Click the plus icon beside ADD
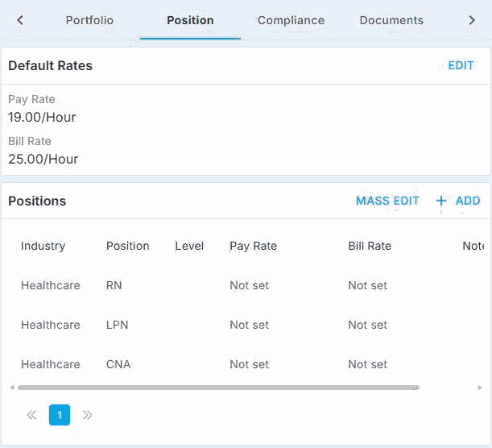Viewport: 492px width, 448px height. point(441,201)
